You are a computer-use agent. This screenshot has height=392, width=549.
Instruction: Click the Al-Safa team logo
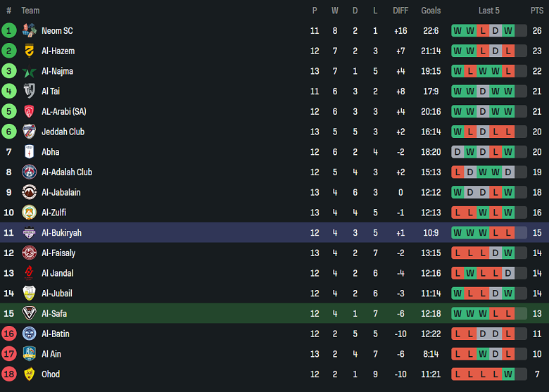(29, 313)
